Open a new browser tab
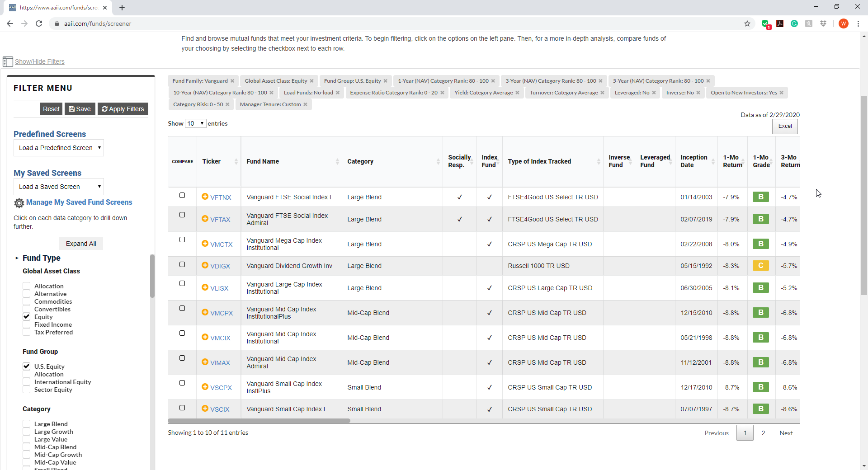 [x=122, y=8]
